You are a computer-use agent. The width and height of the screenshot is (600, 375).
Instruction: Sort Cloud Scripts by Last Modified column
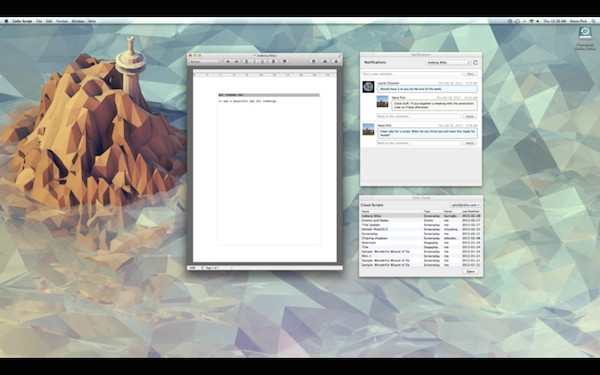tap(471, 211)
